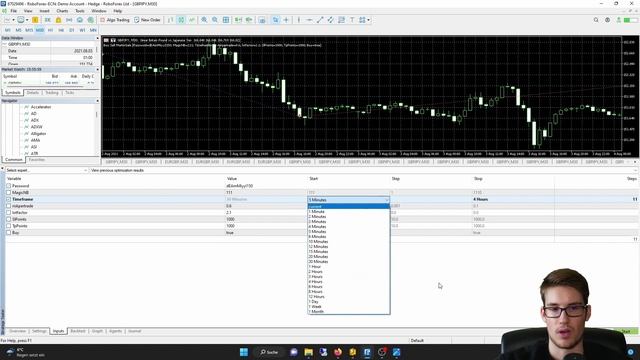Choose 1 Day from the dropdown list
The height and width of the screenshot is (360, 640).
(x=349, y=301)
